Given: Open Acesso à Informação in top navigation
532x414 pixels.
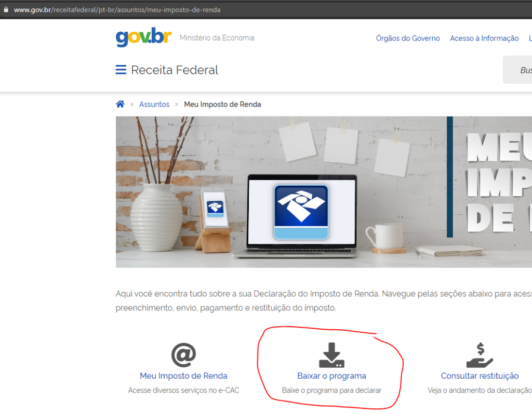Looking at the screenshot, I should pyautogui.click(x=484, y=38).
